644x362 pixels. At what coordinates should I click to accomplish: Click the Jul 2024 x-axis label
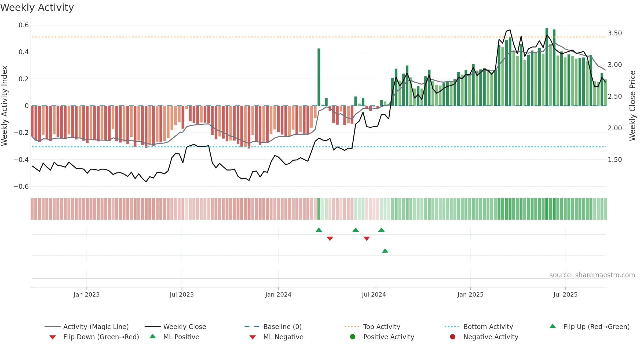(374, 294)
